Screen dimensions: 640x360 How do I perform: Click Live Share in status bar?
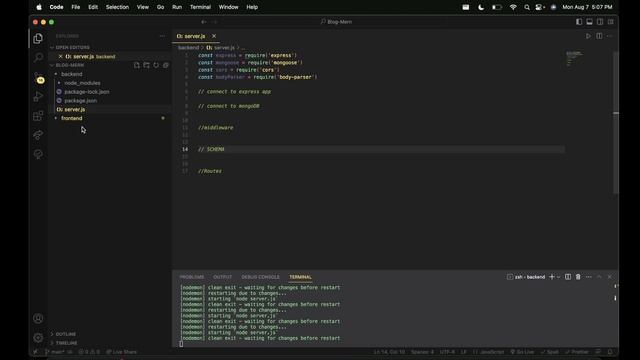pyautogui.click(x=122, y=352)
